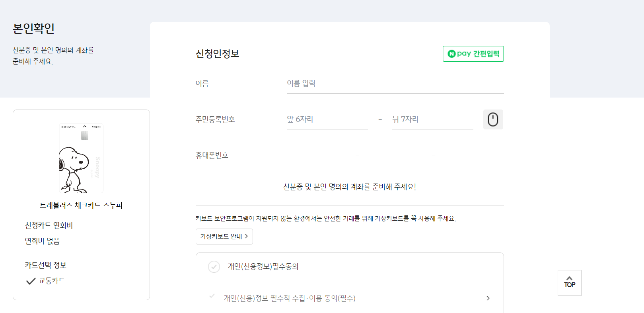Select the 뒤 7자리 resident number field
Viewport: 644px width, 313px height.
[432, 119]
